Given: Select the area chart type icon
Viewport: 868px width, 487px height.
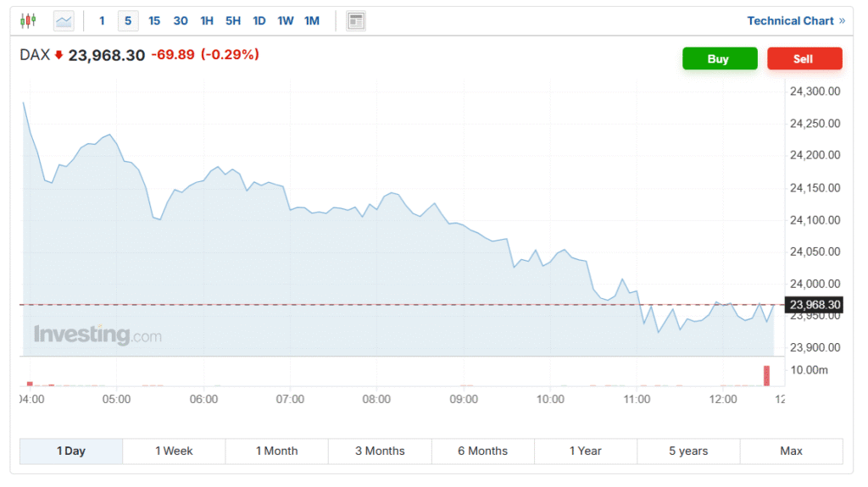Looking at the screenshot, I should [64, 20].
